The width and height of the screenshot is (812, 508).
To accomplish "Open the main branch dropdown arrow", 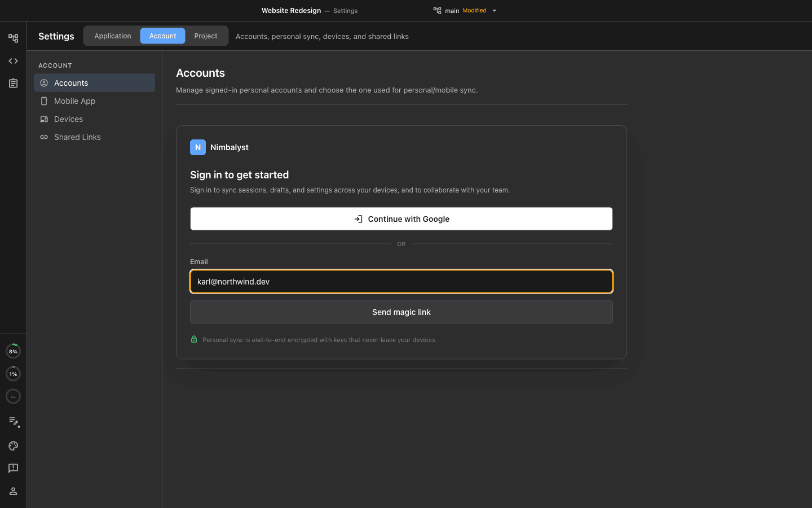I will (495, 11).
